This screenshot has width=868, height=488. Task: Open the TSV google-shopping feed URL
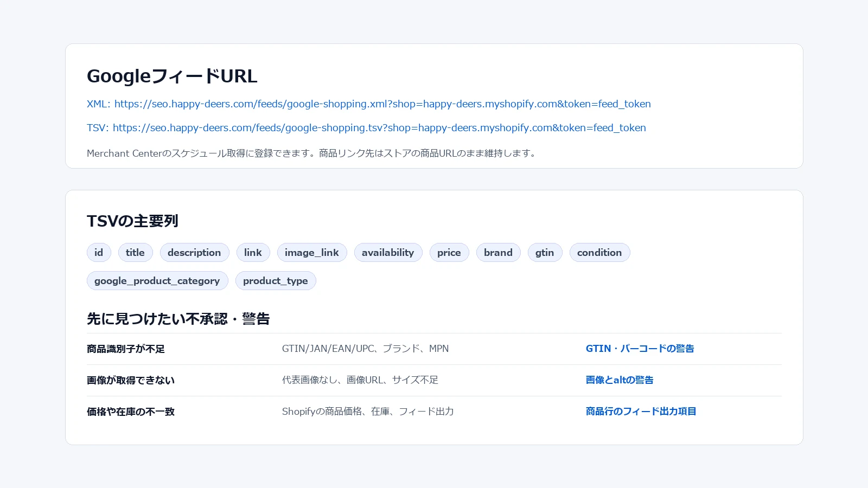click(366, 127)
